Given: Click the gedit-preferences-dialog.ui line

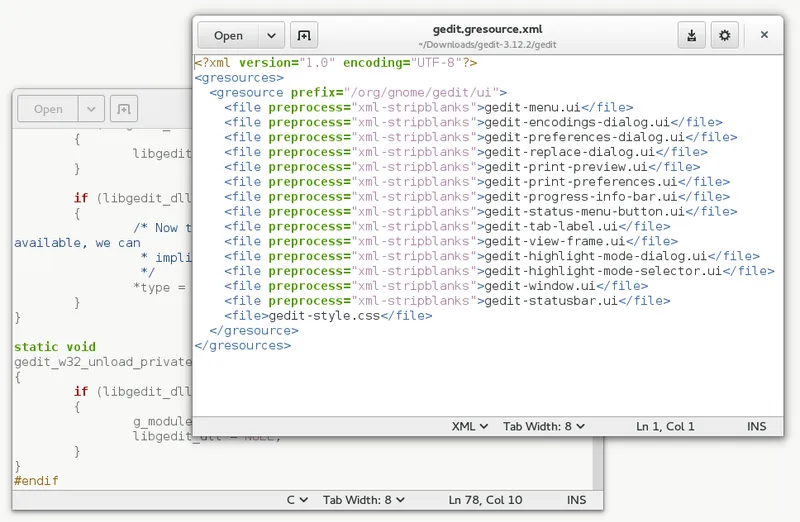Looking at the screenshot, I should tap(481, 137).
